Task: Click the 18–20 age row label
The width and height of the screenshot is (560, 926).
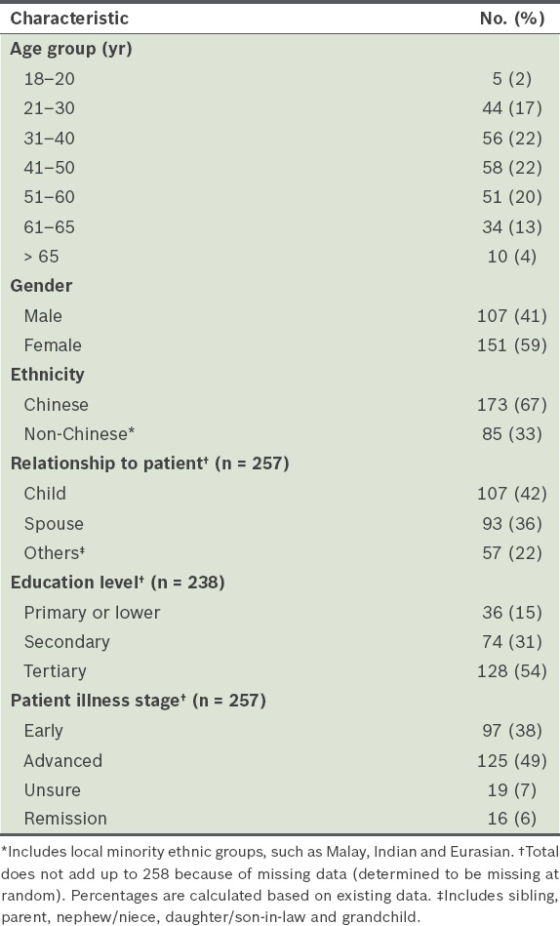Action: coord(49,78)
